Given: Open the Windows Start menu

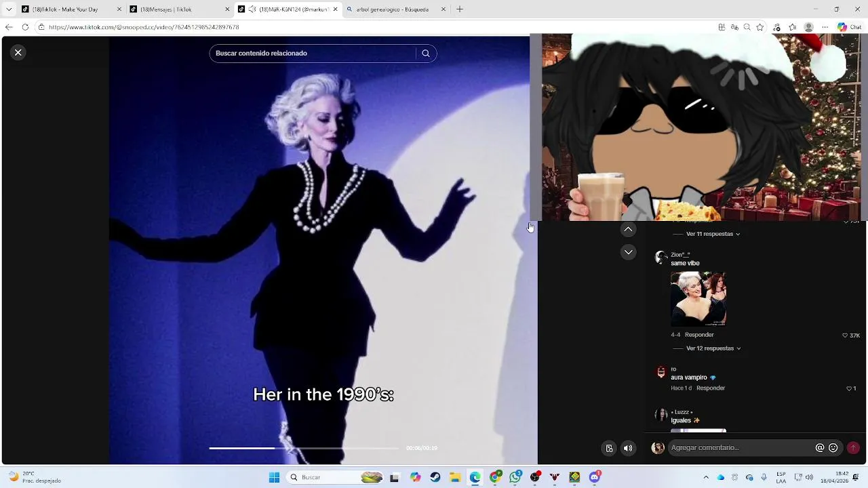Looking at the screenshot, I should click(274, 478).
